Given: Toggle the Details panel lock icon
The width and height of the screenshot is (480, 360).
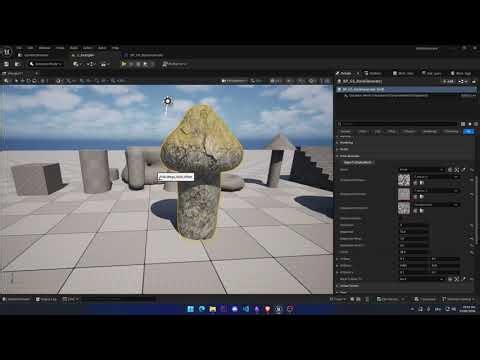Looking at the screenshot, I should [x=474, y=81].
